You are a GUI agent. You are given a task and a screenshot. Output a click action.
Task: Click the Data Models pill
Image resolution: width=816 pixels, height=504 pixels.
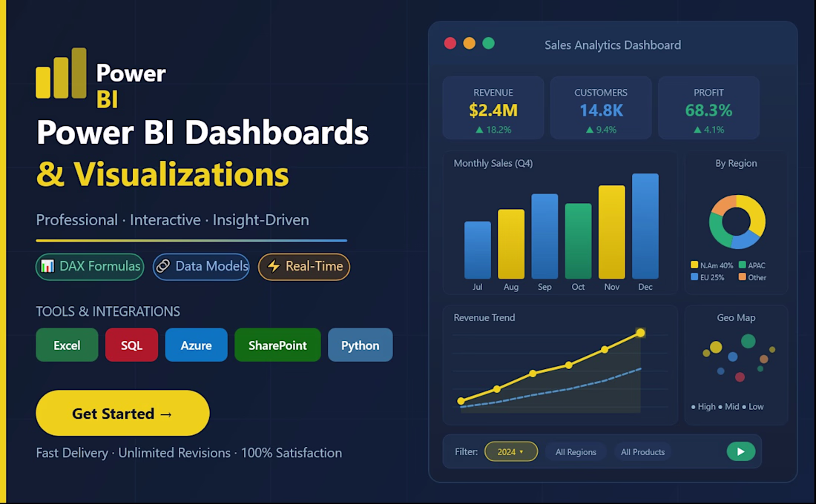(x=201, y=266)
